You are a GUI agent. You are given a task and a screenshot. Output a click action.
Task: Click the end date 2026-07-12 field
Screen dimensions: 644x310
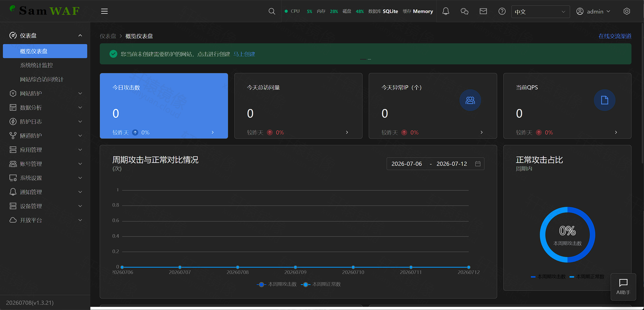coord(452,164)
